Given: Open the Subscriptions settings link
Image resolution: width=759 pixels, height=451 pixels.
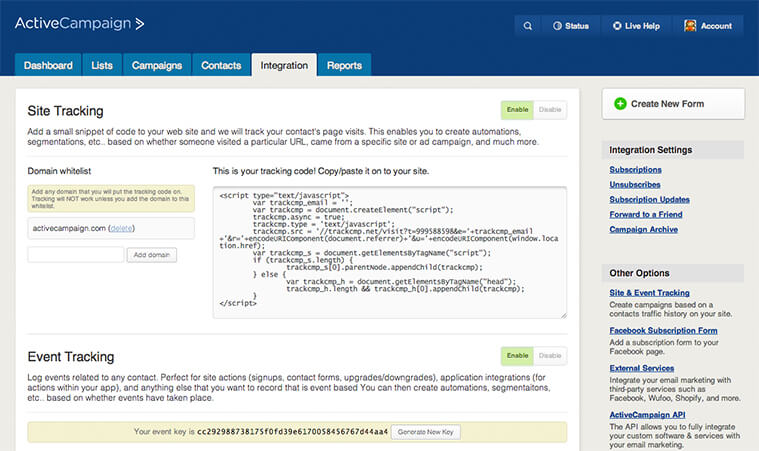Looking at the screenshot, I should point(635,170).
